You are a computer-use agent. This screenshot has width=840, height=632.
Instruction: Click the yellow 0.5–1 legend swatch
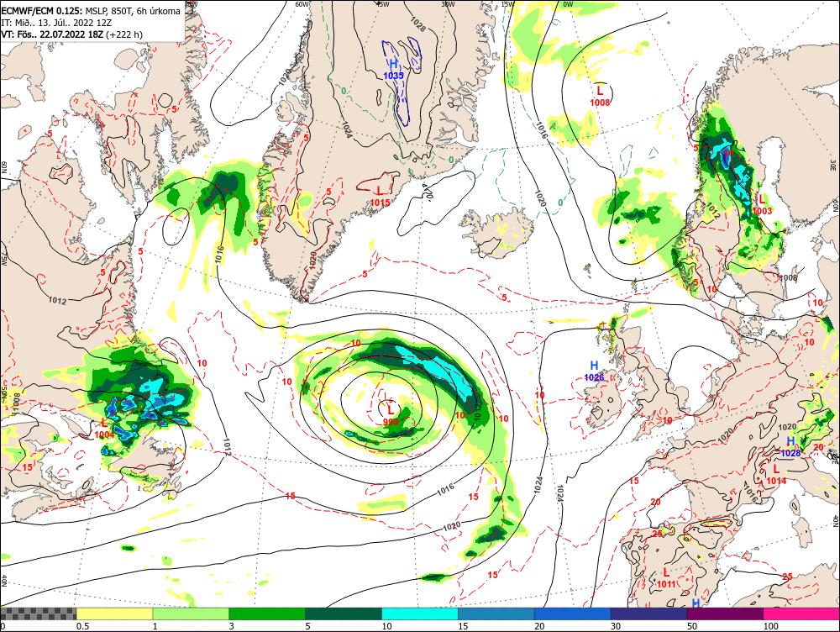[114, 614]
